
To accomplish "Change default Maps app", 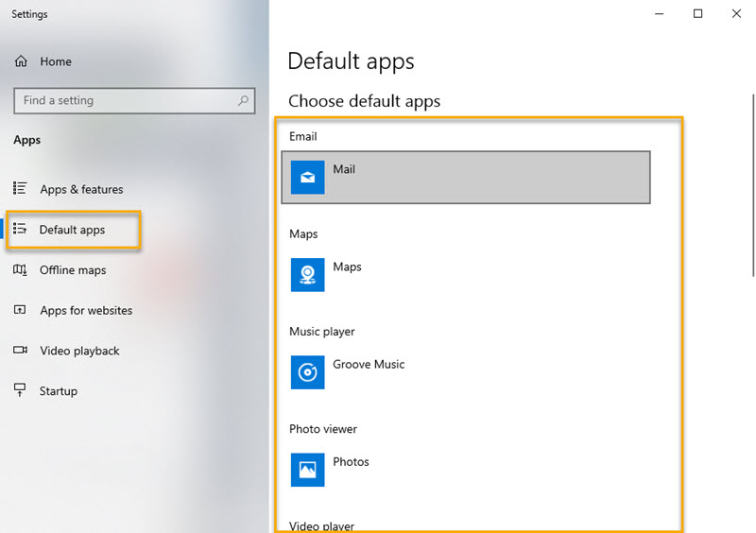I will (466, 275).
